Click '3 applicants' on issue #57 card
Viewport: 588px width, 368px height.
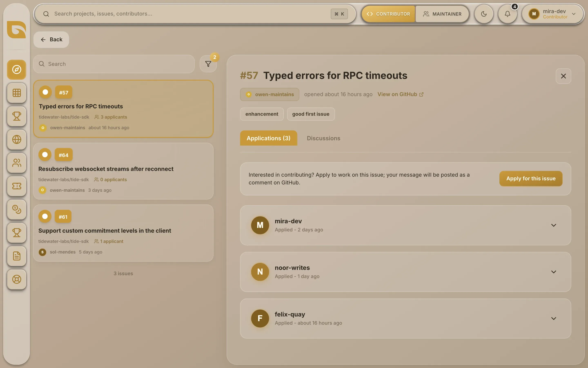pos(111,117)
